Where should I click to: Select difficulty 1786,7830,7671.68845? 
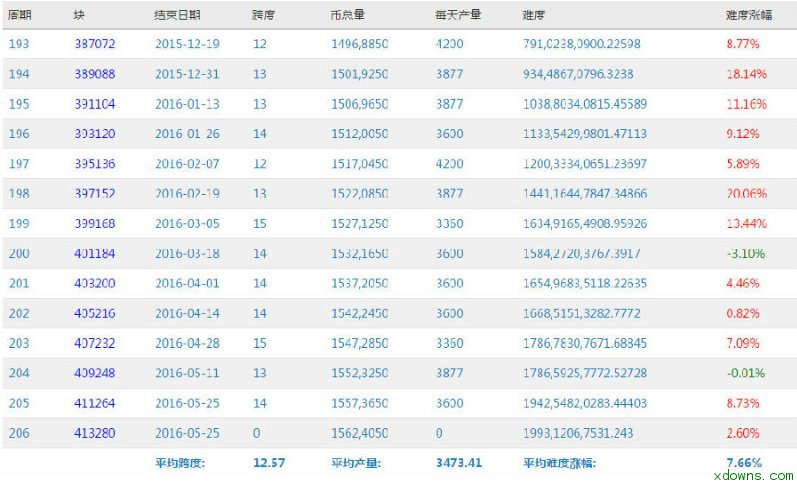pos(585,343)
